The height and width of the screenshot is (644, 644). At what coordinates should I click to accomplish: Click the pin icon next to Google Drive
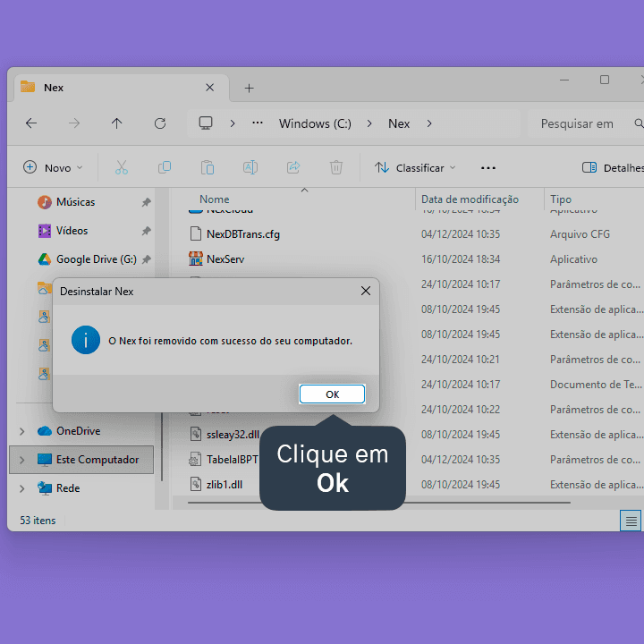[x=146, y=259]
